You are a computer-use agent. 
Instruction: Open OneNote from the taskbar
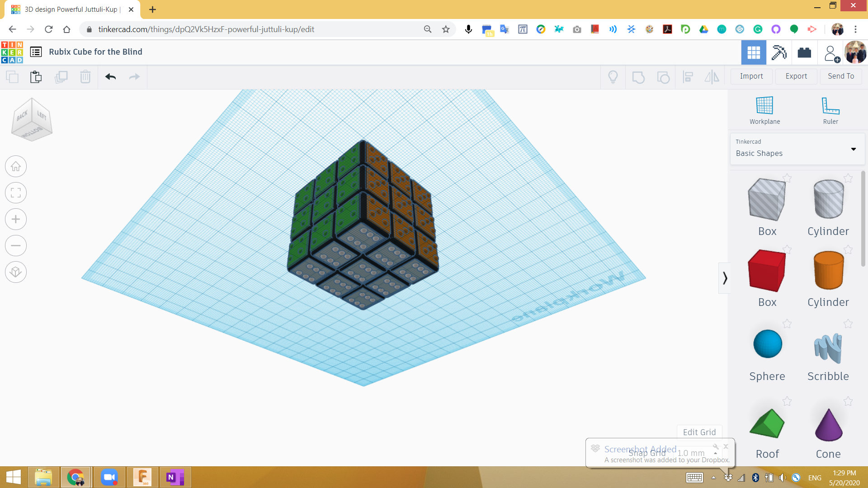point(175,477)
